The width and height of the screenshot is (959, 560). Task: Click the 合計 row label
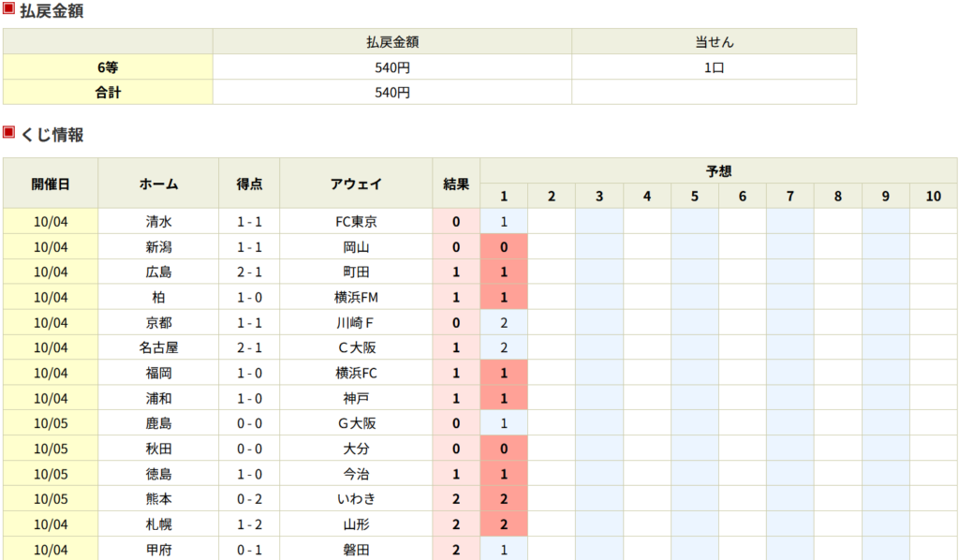[x=108, y=92]
